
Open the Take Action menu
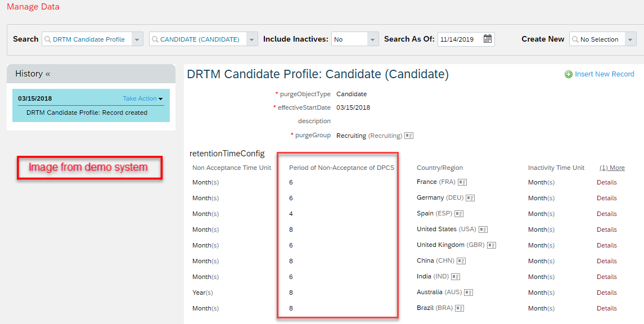point(142,98)
